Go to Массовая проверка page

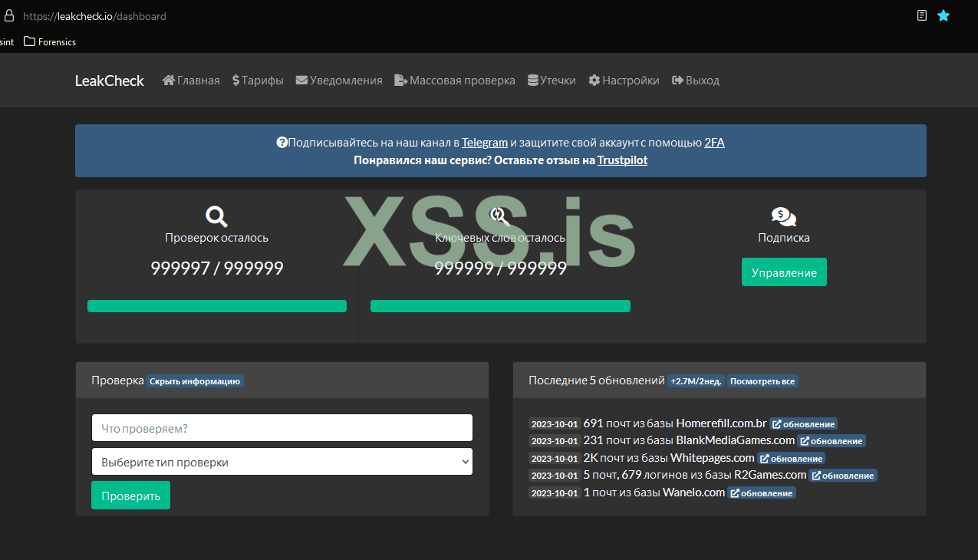(455, 81)
